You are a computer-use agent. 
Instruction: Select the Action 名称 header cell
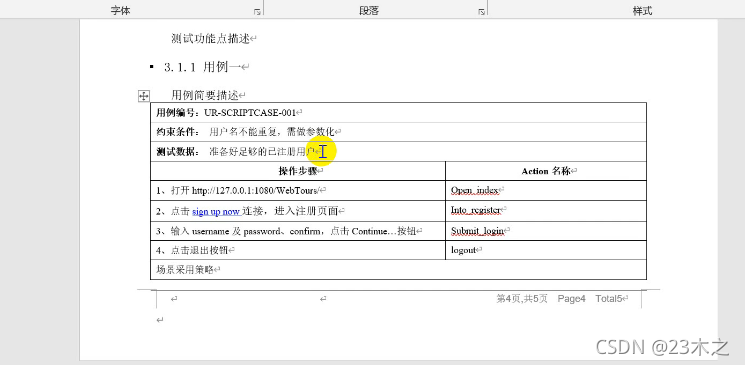click(546, 171)
